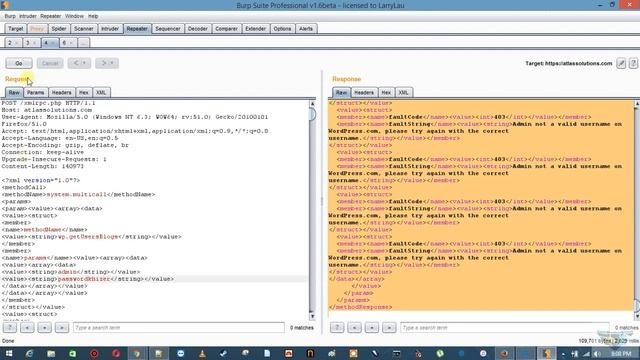The image size is (640, 360).
Task: Click system.multicall method name in request
Action: tap(76, 195)
